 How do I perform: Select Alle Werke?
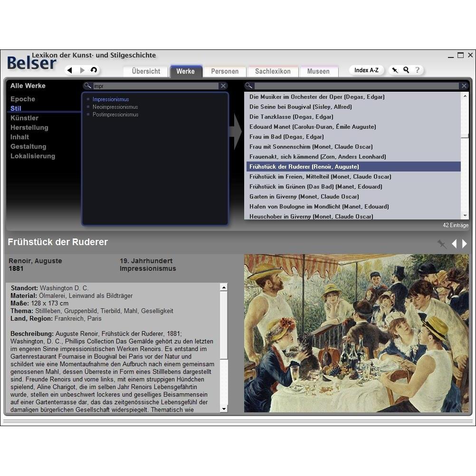tap(28, 86)
